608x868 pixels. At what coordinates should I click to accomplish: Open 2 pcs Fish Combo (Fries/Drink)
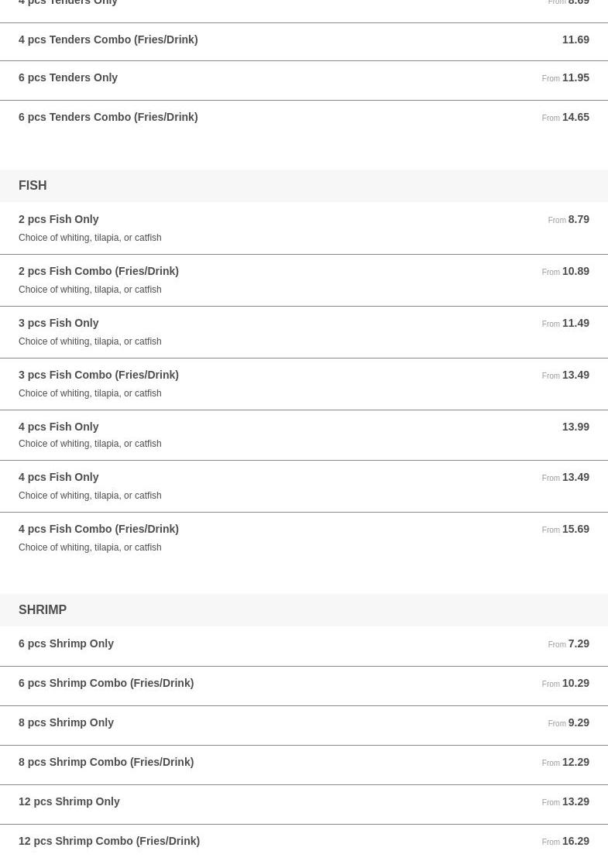(98, 271)
